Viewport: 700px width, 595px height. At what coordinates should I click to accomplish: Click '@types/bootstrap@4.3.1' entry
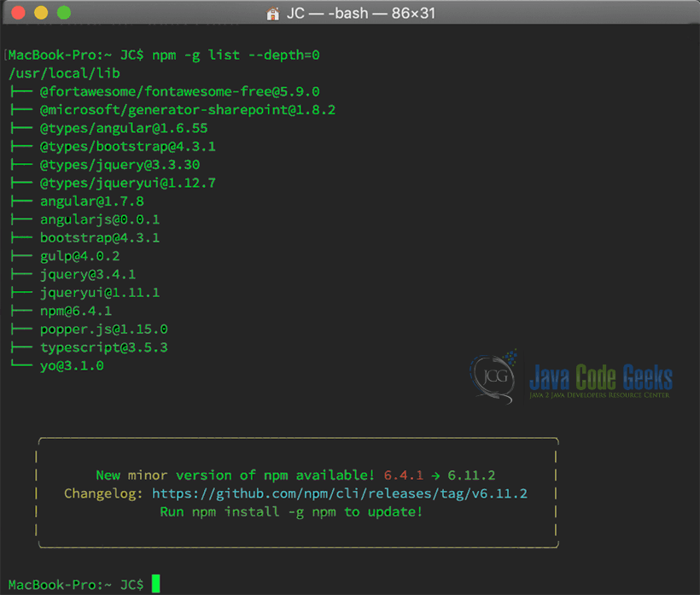click(128, 147)
